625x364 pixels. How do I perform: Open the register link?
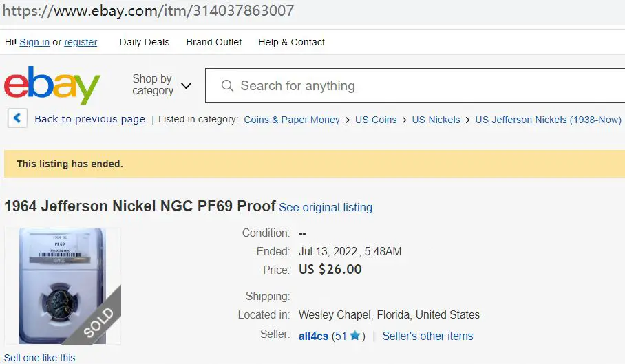click(81, 42)
